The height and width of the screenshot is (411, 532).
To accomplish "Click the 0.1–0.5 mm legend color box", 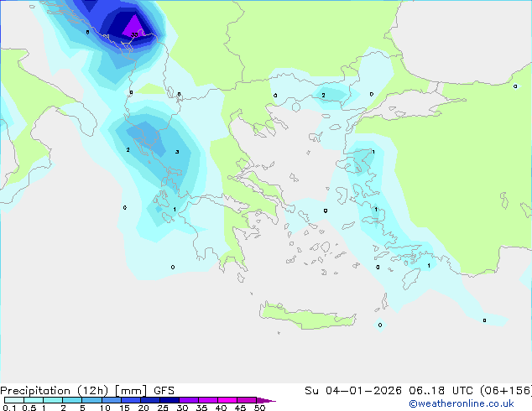I will tap(14, 400).
